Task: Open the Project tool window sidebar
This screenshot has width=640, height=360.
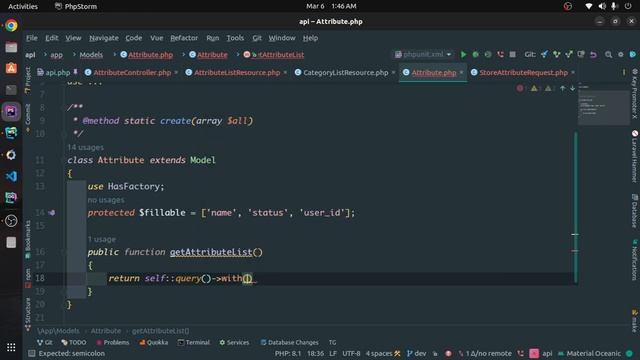Action: [x=28, y=80]
